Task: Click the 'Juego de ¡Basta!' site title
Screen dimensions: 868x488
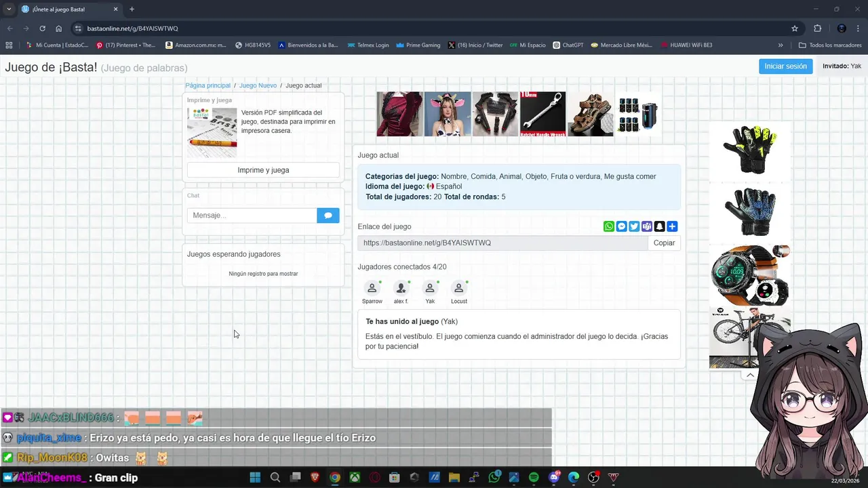Action: click(x=51, y=68)
